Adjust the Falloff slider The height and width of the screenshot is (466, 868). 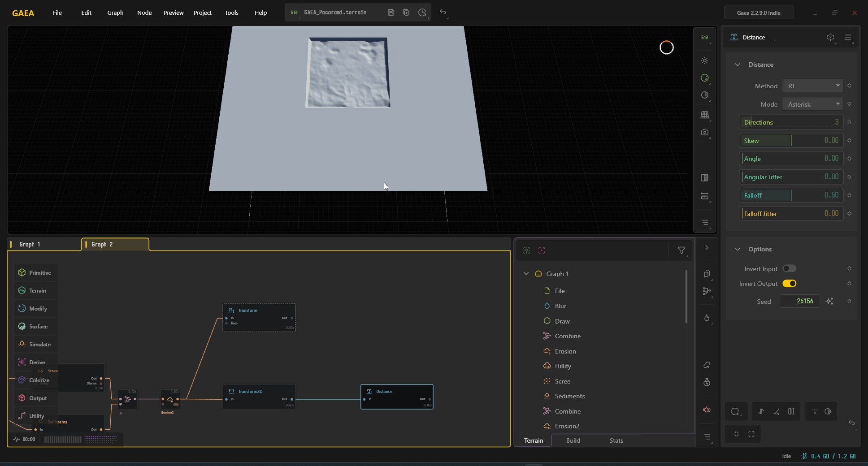791,195
